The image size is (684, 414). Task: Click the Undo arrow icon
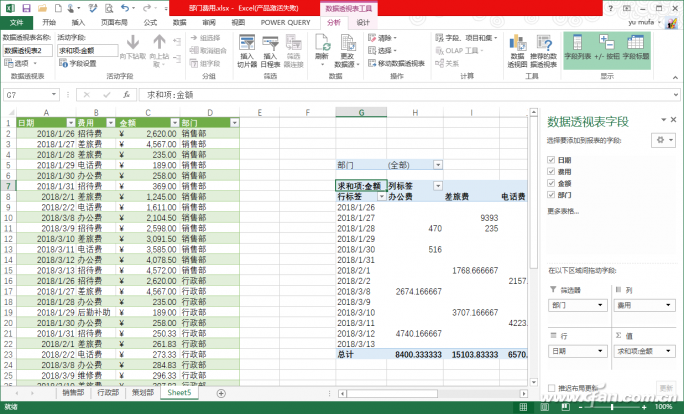(x=126, y=8)
